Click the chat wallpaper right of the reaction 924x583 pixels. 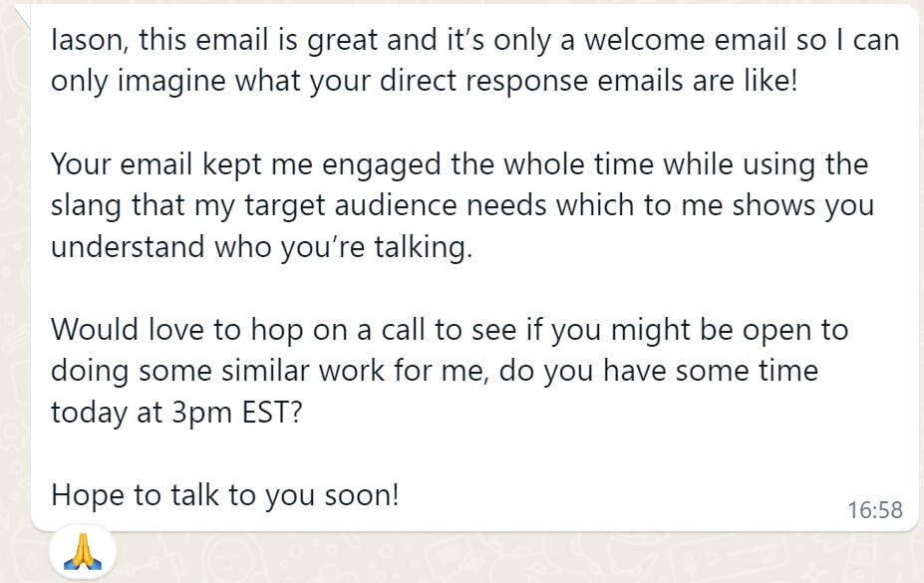point(498,558)
